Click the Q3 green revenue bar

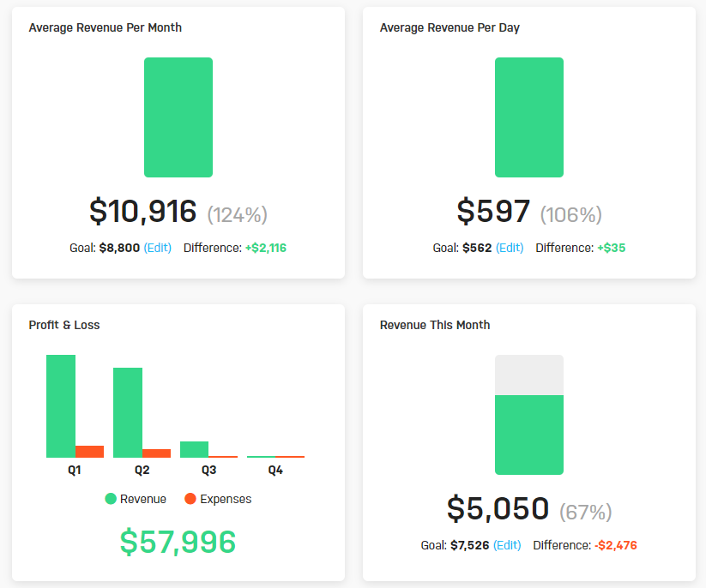pyautogui.click(x=194, y=449)
